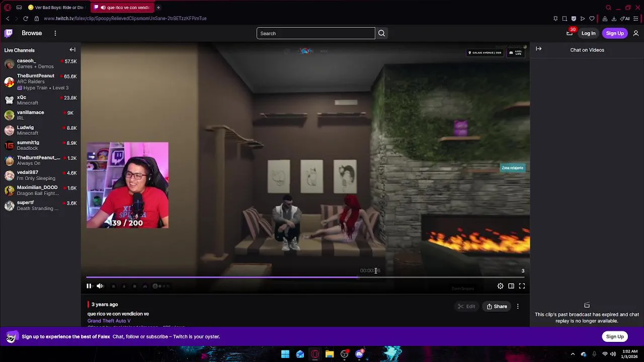Pause the clip playback
Image resolution: width=644 pixels, height=362 pixels.
(x=89, y=286)
